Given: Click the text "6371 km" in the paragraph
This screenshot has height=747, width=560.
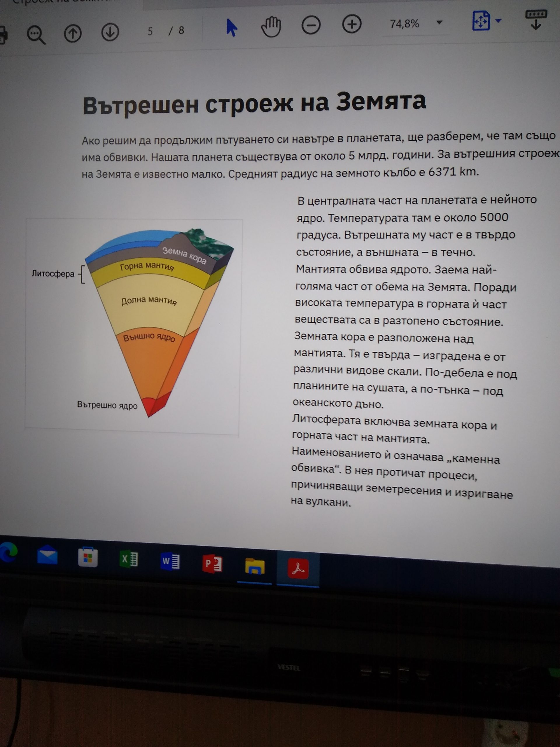Looking at the screenshot, I should 452,172.
